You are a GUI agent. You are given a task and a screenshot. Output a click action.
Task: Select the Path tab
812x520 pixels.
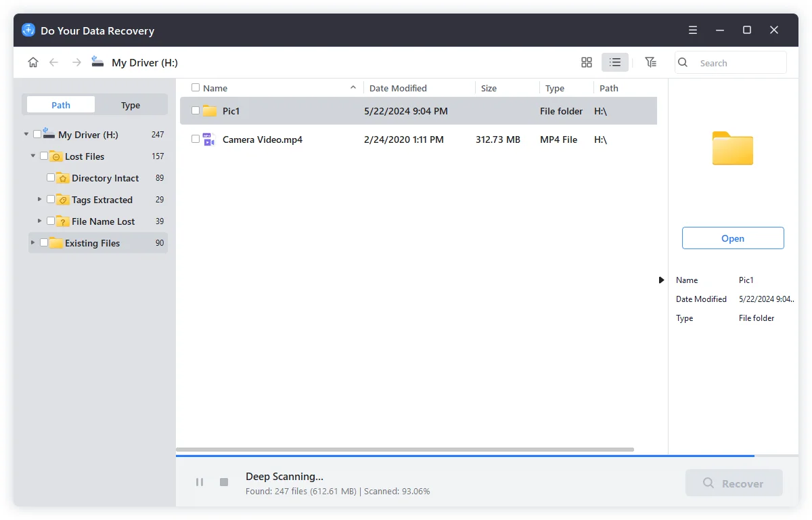point(60,104)
